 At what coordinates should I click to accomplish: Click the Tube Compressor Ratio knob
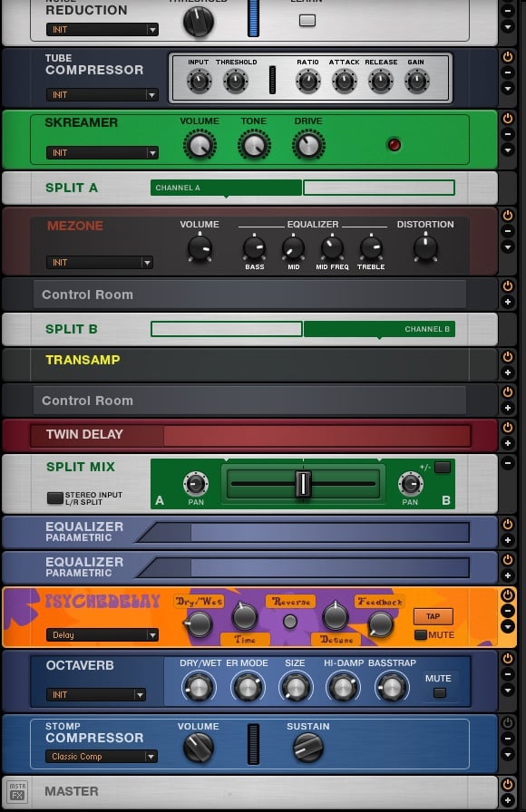click(307, 82)
